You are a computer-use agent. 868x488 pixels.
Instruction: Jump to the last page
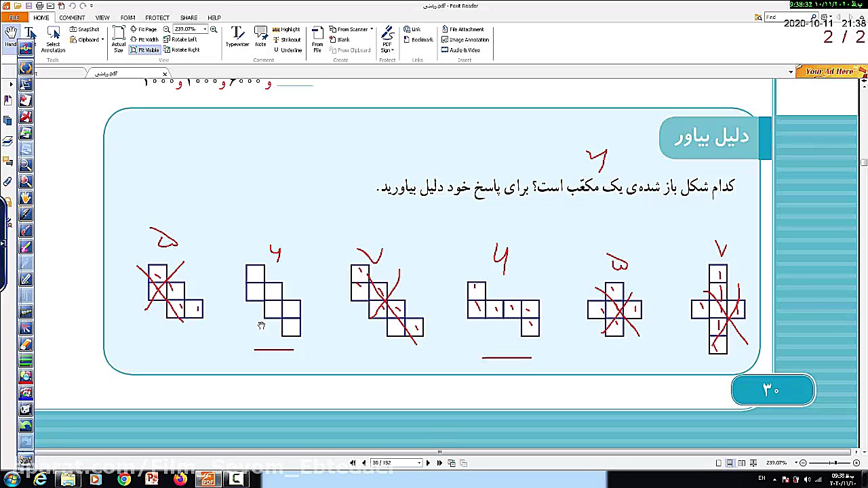click(x=439, y=462)
